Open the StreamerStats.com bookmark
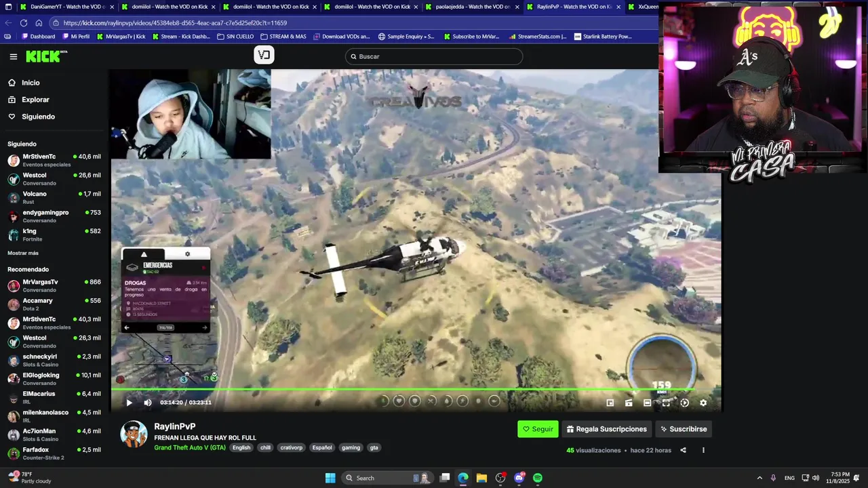This screenshot has height=488, width=868. point(537,37)
